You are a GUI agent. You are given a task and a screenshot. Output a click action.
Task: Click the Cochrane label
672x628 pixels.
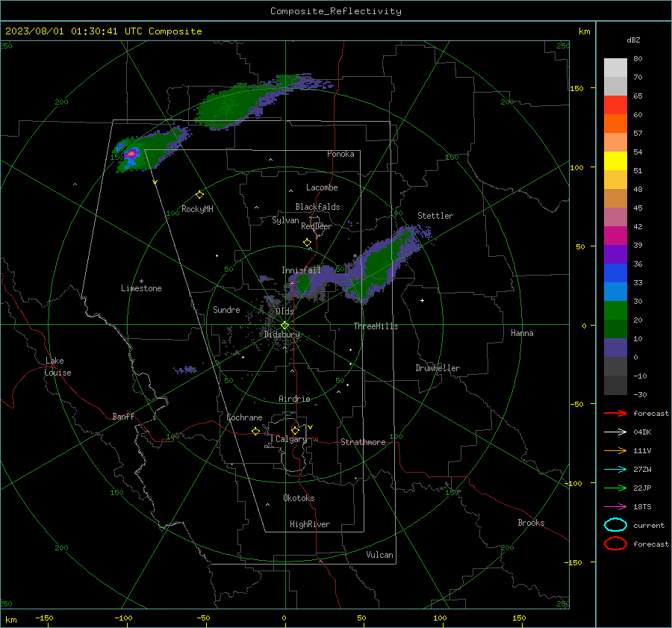tap(244, 417)
